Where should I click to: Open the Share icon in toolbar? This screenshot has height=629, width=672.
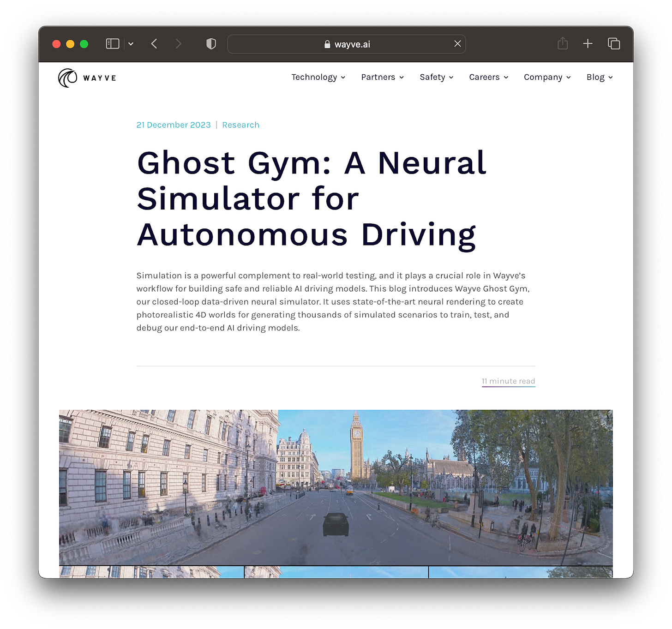pos(563,44)
